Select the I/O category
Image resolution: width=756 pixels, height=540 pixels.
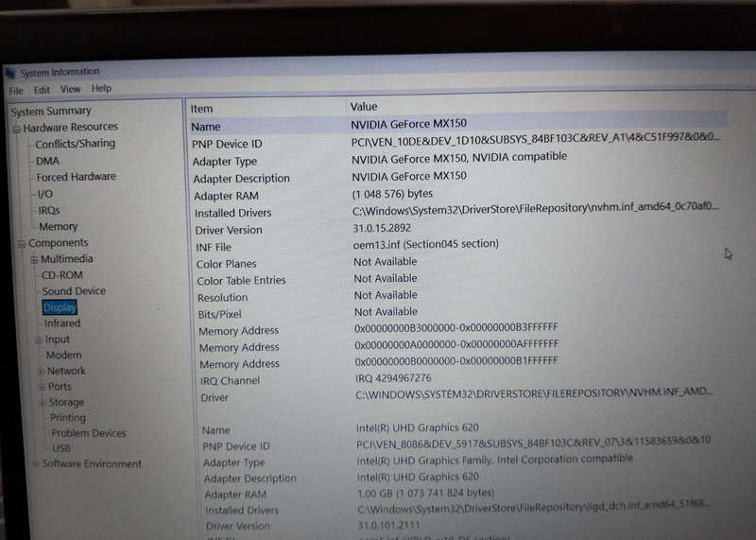45,194
